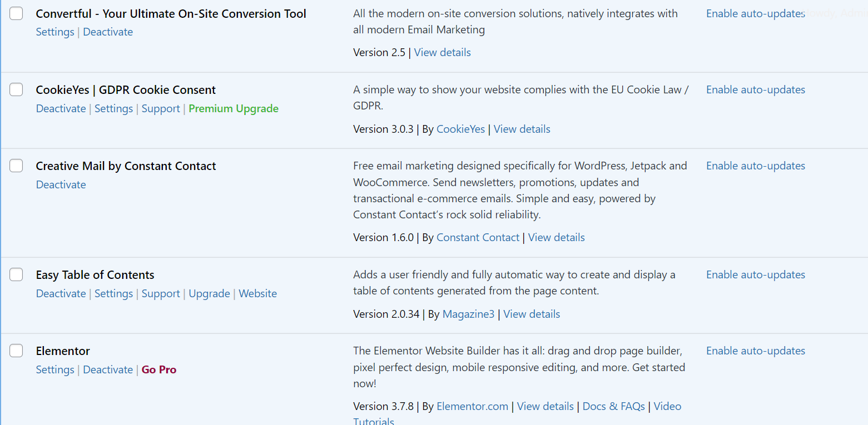The width and height of the screenshot is (868, 425).
Task: Enable auto-updates for Elementor
Action: pos(755,351)
